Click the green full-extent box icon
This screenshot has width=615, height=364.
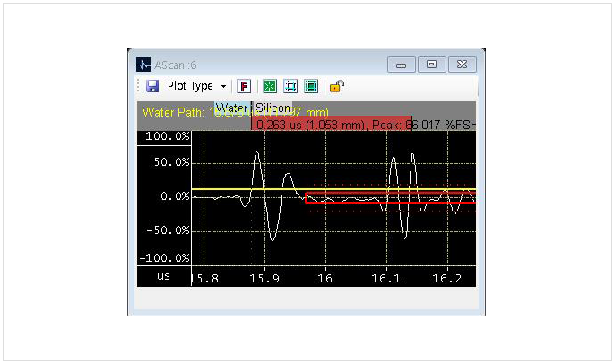311,86
